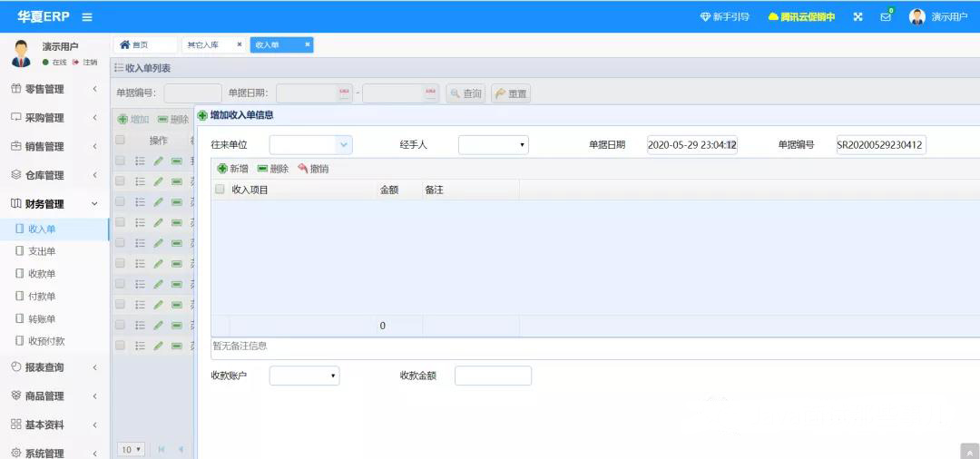The height and width of the screenshot is (459, 980).
Task: Expand 采购管理 in the sidebar
Action: [54, 118]
